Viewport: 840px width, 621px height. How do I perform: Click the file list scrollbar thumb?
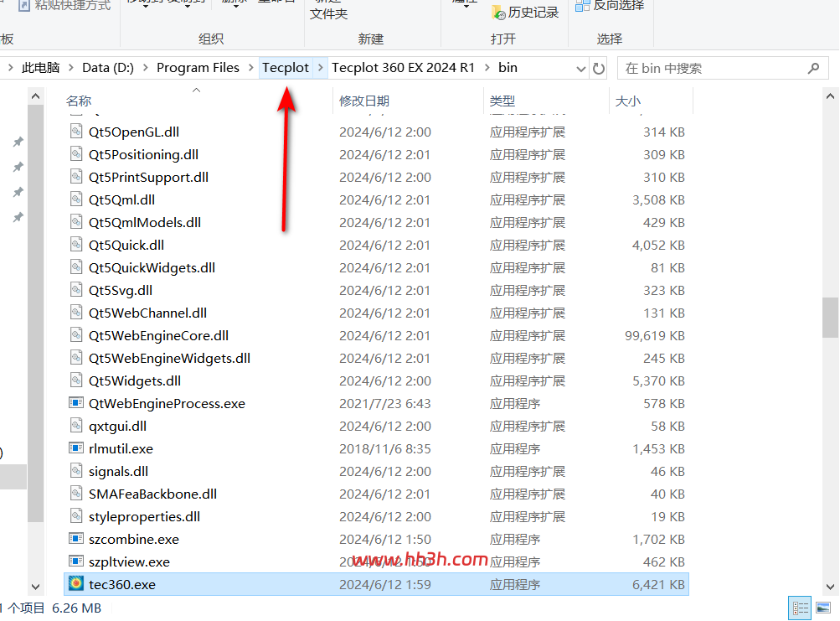click(830, 318)
